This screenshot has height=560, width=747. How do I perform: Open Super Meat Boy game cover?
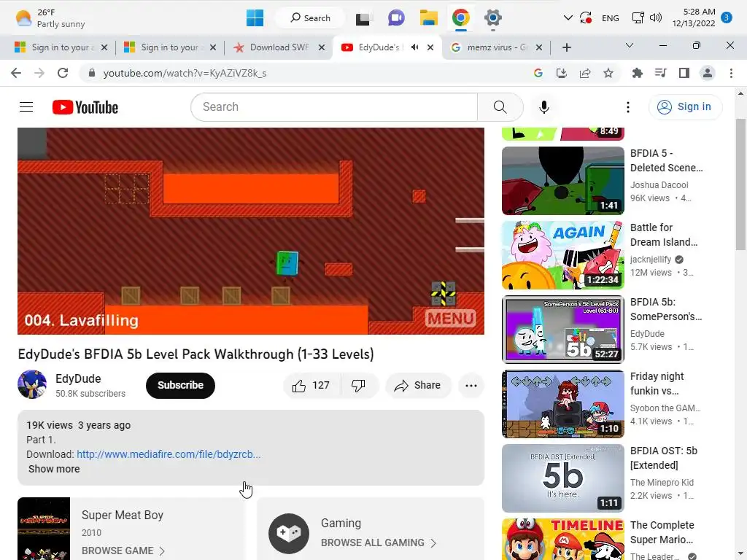[44, 529]
